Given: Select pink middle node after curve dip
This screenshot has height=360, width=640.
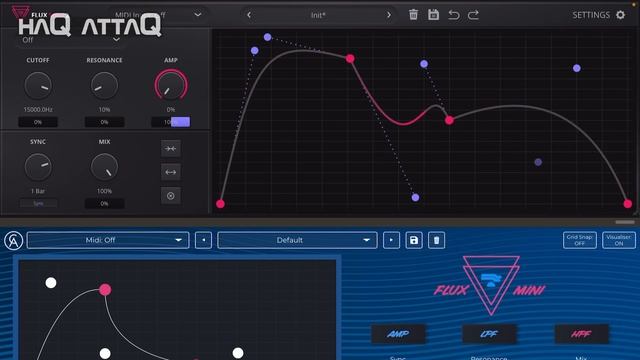Looking at the screenshot, I should (449, 120).
